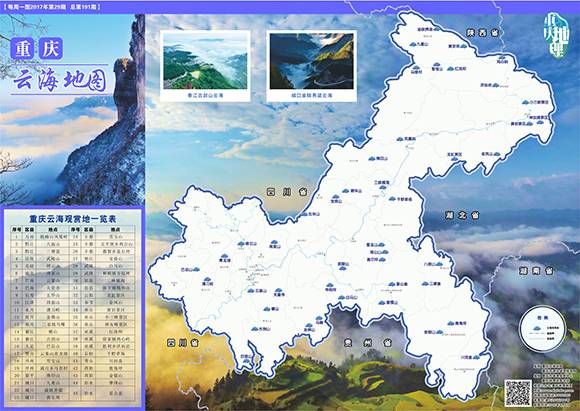Select the cloud marker for 三峡橘海
580x411 pixels.
[x=383, y=187]
